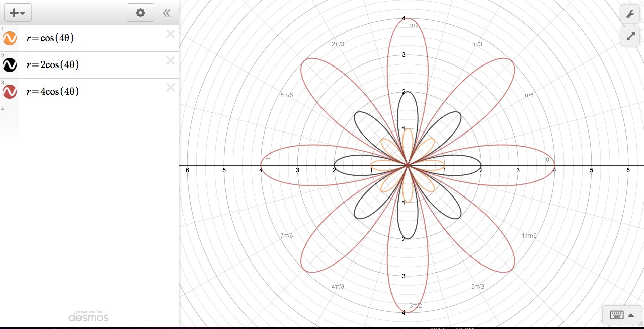Click the 3π/2 angle label
This screenshot has width=644, height=329.
point(415,306)
